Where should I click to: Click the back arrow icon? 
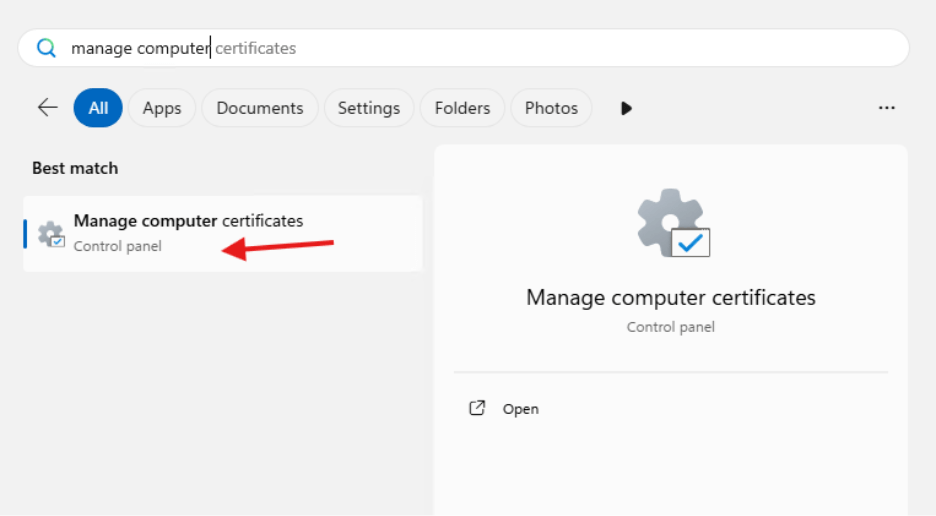[x=47, y=108]
